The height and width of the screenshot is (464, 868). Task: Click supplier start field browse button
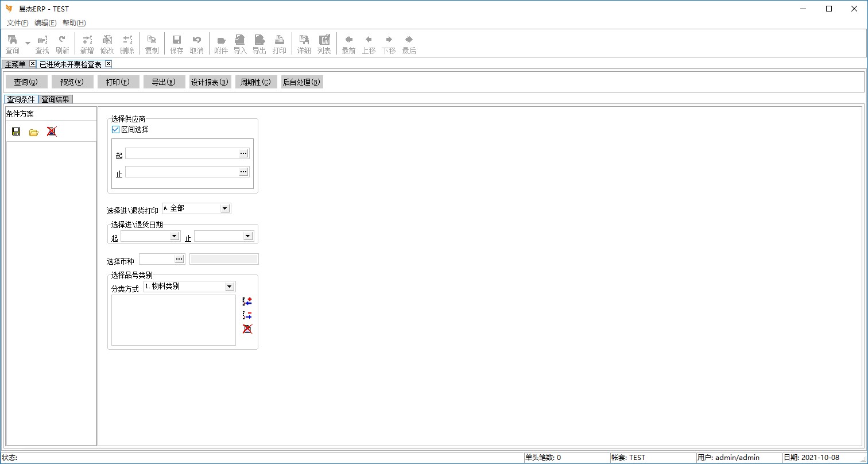coord(243,153)
